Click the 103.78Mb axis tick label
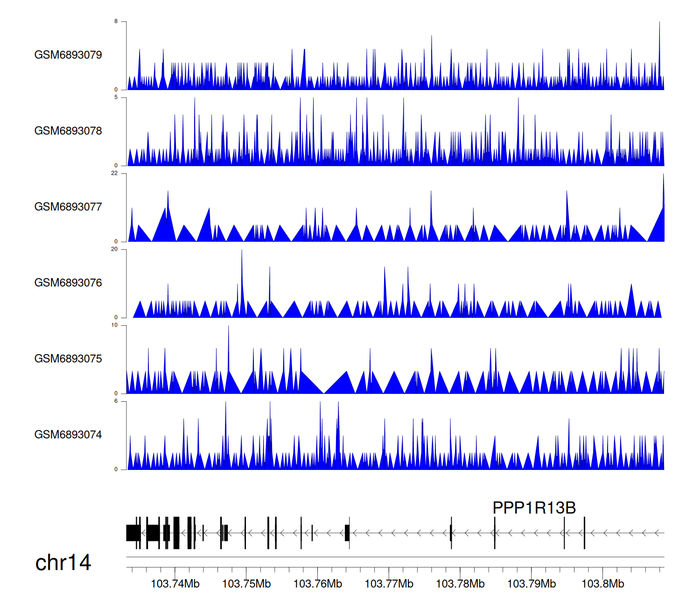Screen dimensions: 700x616 click(x=460, y=584)
